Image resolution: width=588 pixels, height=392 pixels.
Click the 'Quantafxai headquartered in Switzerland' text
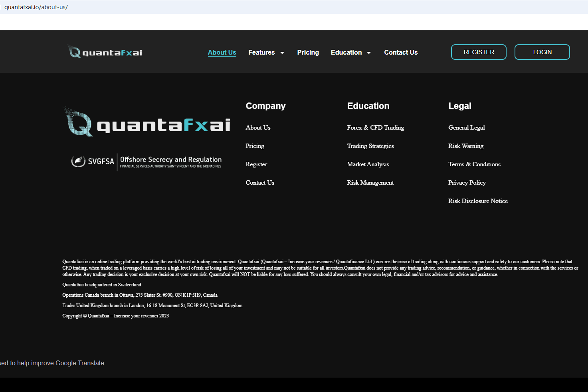pos(102,285)
